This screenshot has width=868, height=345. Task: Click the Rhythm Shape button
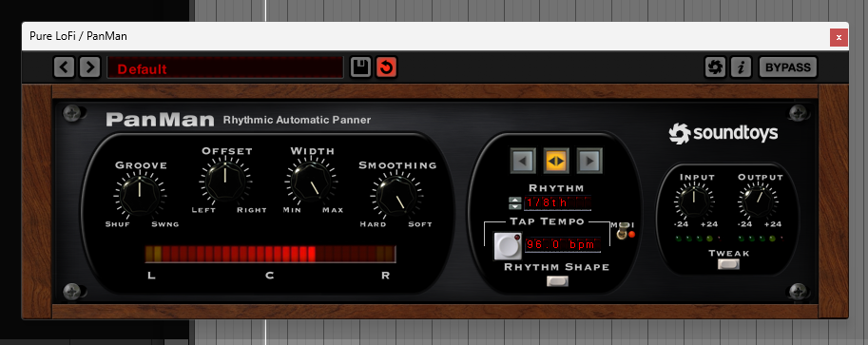557,281
